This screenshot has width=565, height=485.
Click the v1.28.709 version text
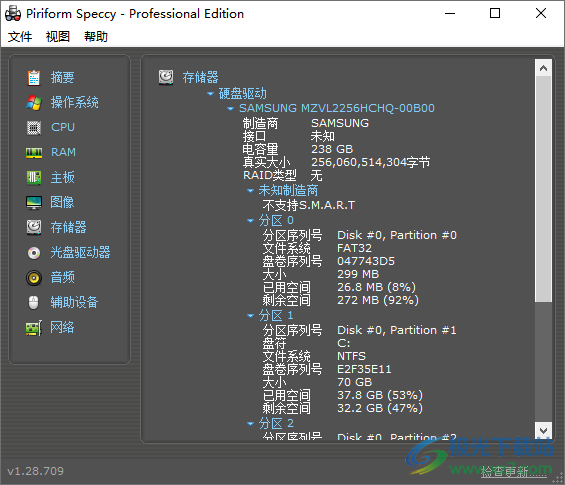click(x=35, y=471)
